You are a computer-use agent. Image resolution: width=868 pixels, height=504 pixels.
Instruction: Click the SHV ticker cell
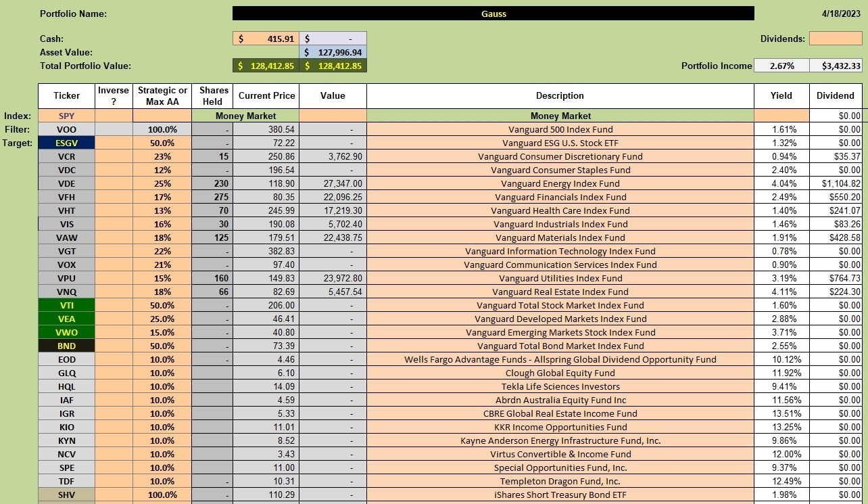[66, 495]
